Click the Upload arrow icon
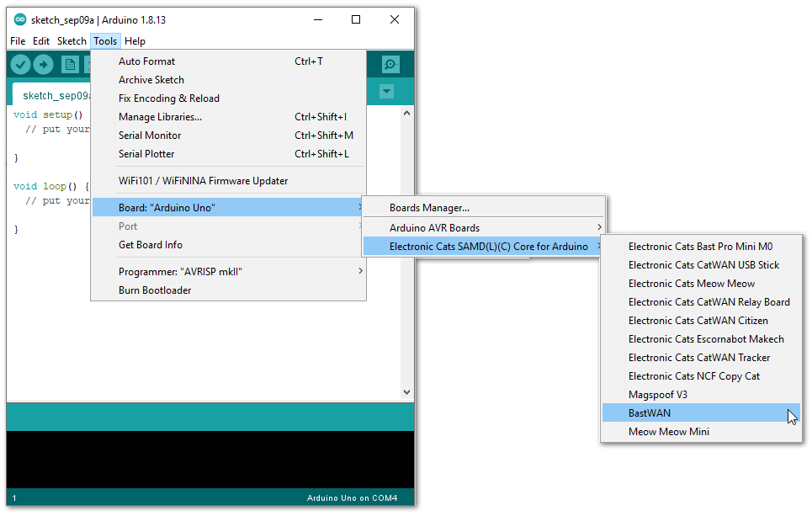This screenshot has width=812, height=516. pyautogui.click(x=44, y=65)
